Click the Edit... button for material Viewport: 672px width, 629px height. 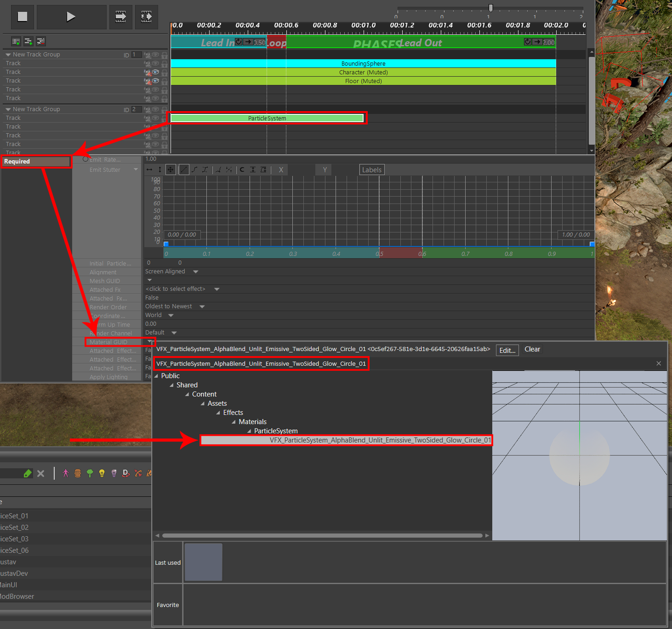click(x=507, y=350)
